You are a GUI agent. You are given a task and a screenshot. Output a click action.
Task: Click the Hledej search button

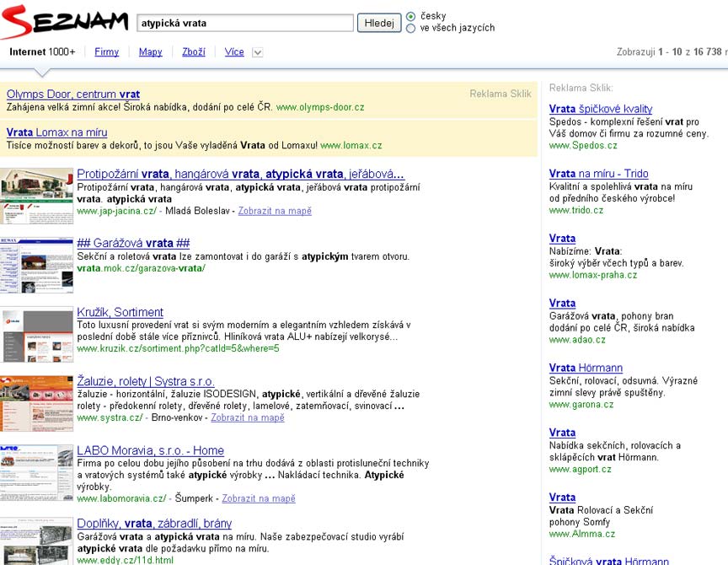tap(379, 23)
